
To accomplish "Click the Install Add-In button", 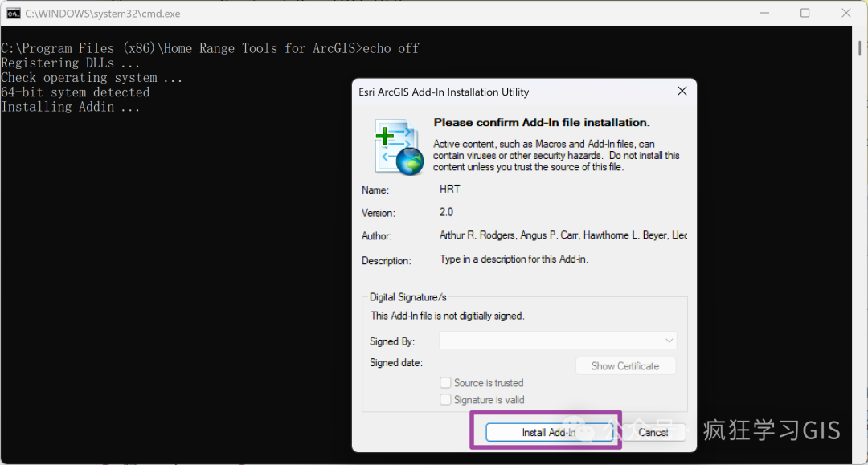I will click(549, 432).
